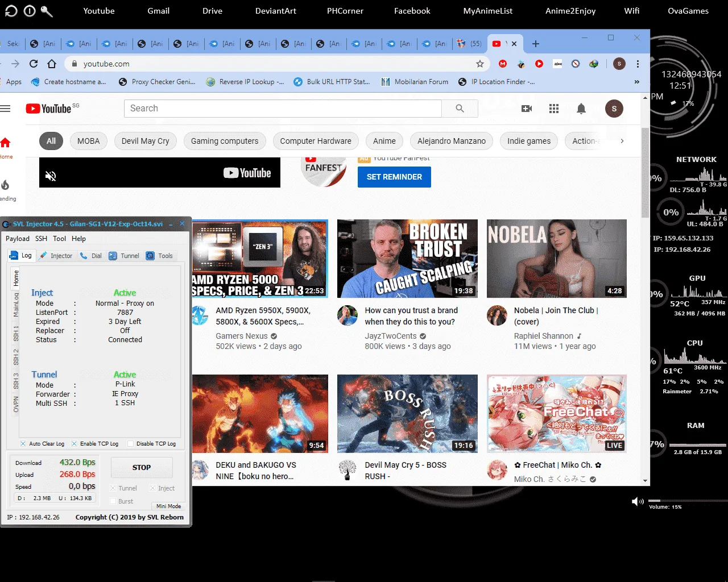Open the Proxy Checker Geni... bookmark
The image size is (728, 582).
(x=157, y=82)
